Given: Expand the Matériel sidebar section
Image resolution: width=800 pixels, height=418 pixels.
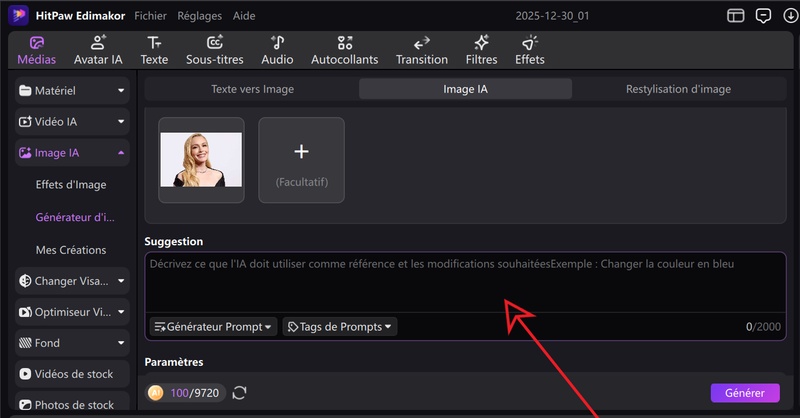Looking at the screenshot, I should (72, 91).
